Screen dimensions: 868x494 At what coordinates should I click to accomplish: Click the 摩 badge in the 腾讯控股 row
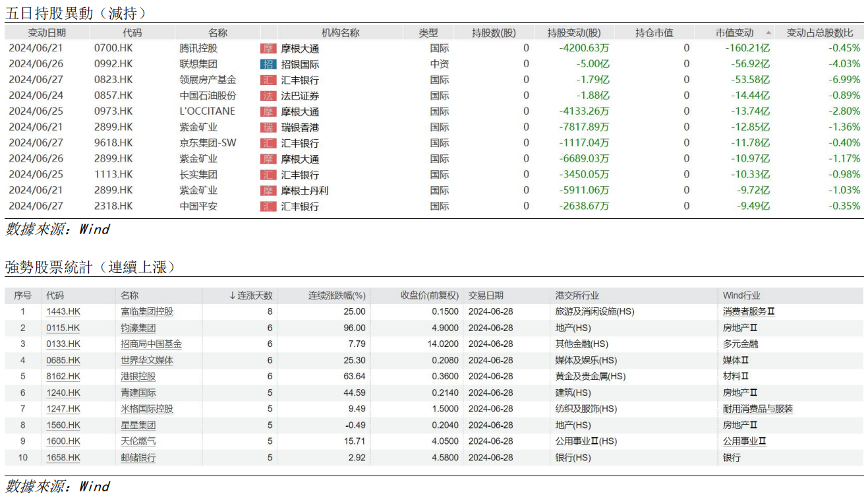pos(268,48)
